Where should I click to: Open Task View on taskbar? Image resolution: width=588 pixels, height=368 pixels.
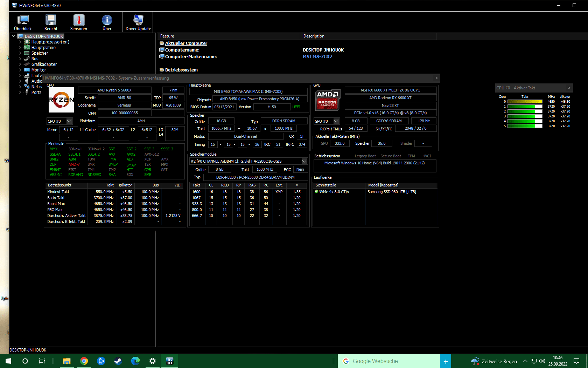point(42,361)
